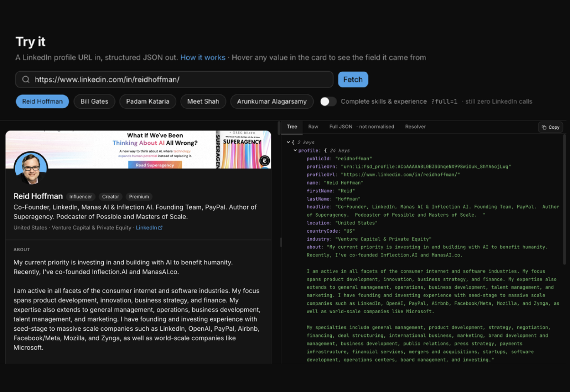
Task: Select the Reid Hoffman sample chip
Action: [x=42, y=102]
